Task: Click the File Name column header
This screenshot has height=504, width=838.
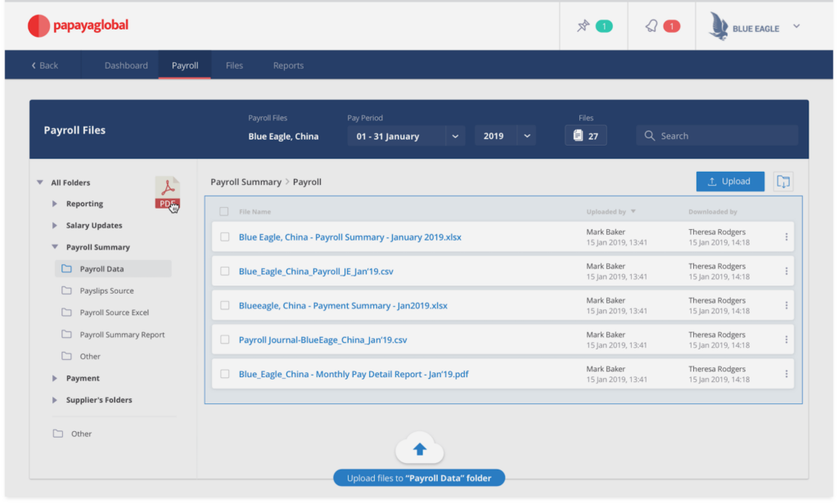Action: [255, 212]
